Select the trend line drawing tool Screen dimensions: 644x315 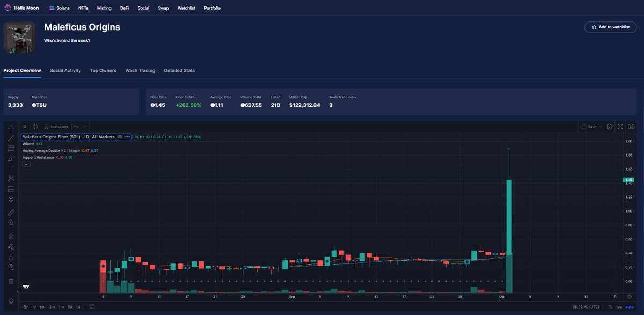pyautogui.click(x=11, y=138)
